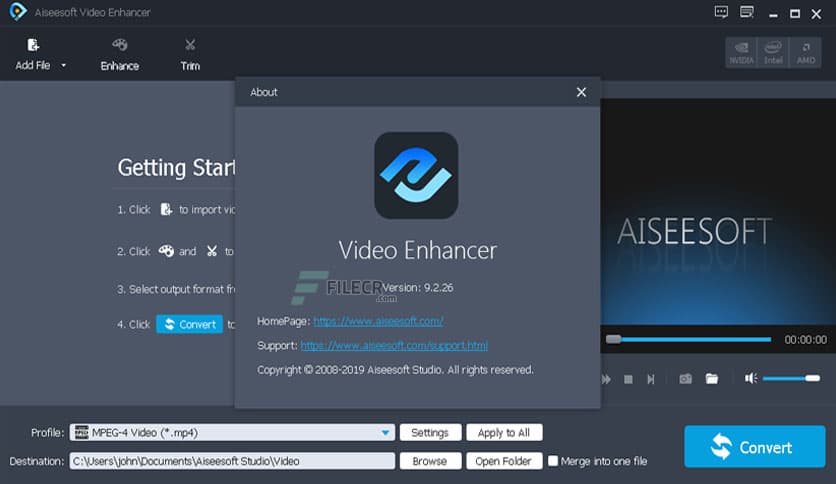
Task: Click the Open Folder button
Action: pos(504,461)
